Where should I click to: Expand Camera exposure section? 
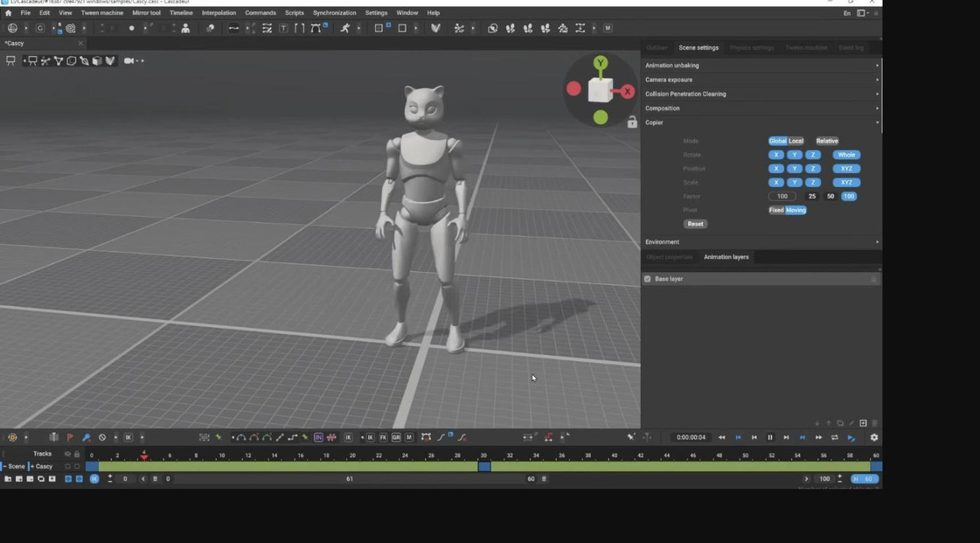762,80
